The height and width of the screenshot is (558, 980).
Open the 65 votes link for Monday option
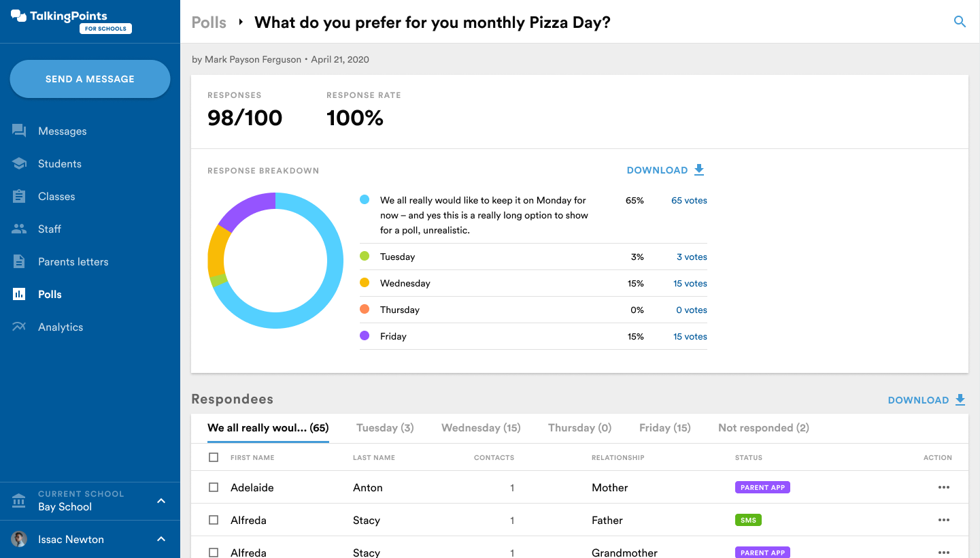pos(688,200)
